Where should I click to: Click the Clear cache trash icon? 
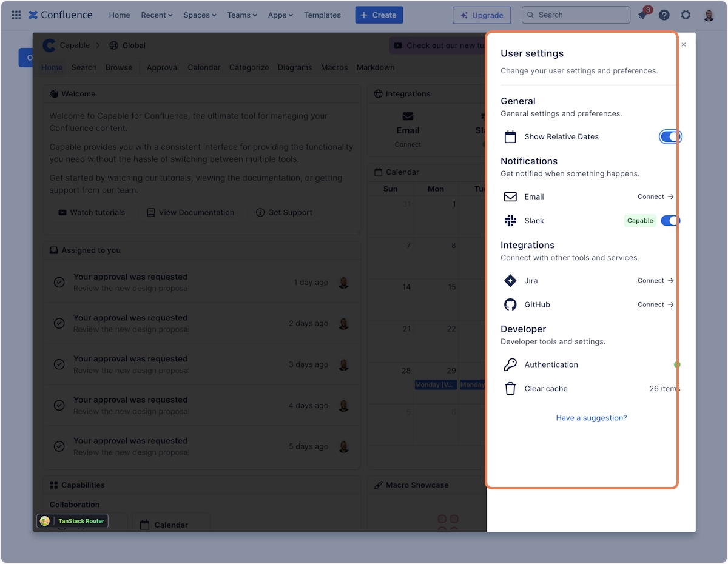tap(510, 389)
